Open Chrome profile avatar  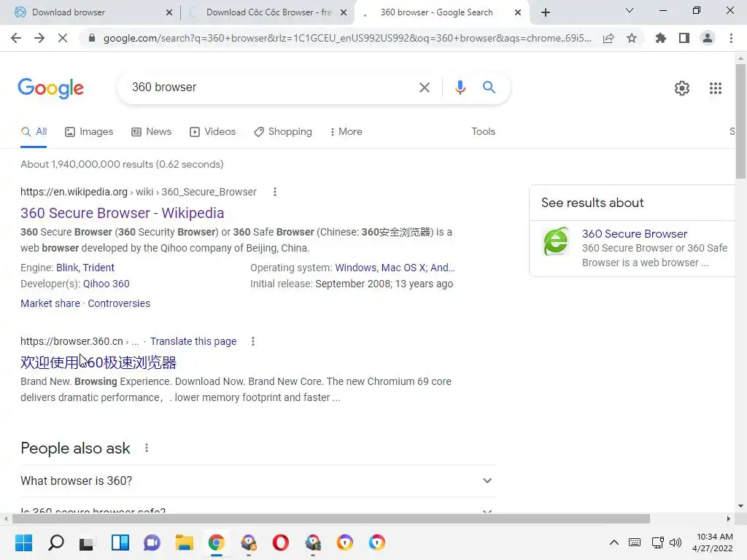coord(708,38)
